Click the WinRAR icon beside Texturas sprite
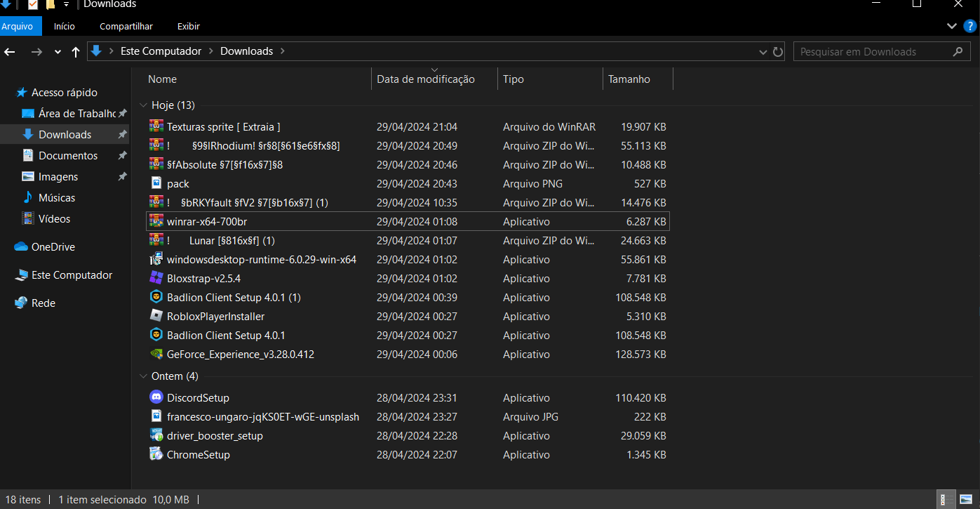The width and height of the screenshot is (980, 509). point(156,127)
